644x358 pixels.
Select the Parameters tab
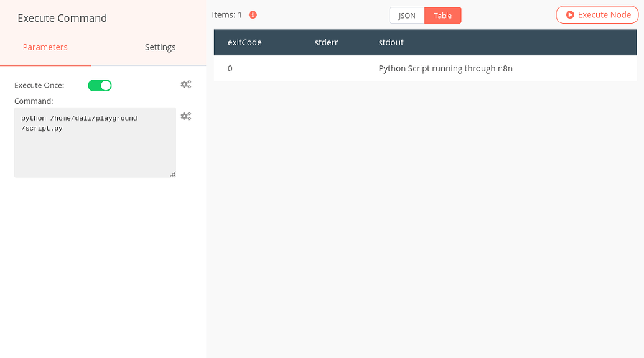coord(45,47)
